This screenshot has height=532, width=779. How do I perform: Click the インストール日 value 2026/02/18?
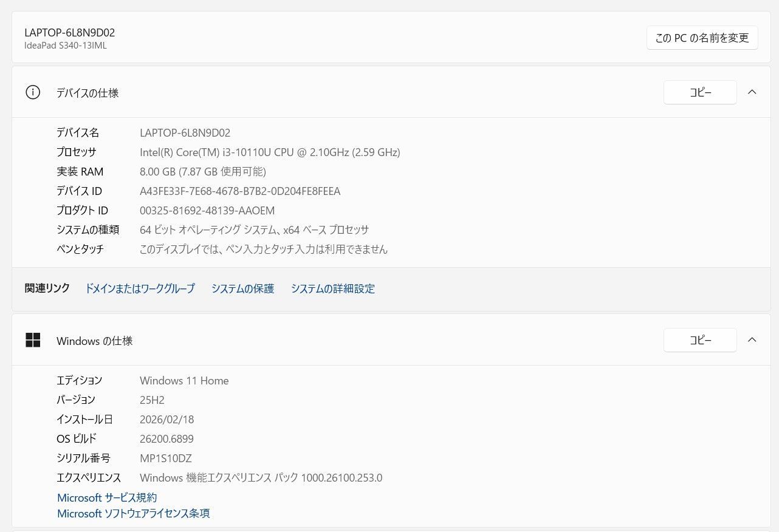tap(167, 419)
